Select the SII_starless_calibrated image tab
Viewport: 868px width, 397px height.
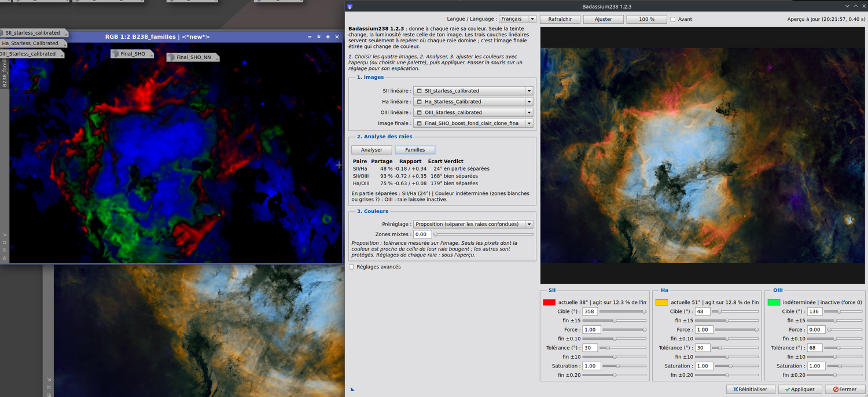coord(33,33)
